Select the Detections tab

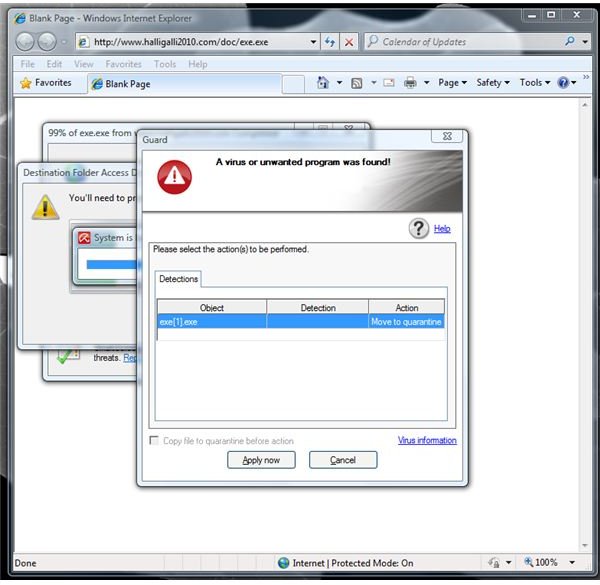point(178,279)
